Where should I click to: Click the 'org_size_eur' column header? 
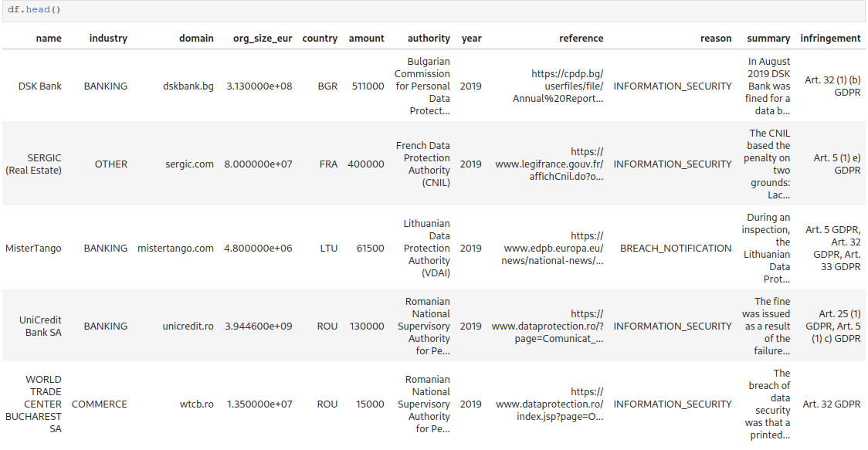[263, 39]
